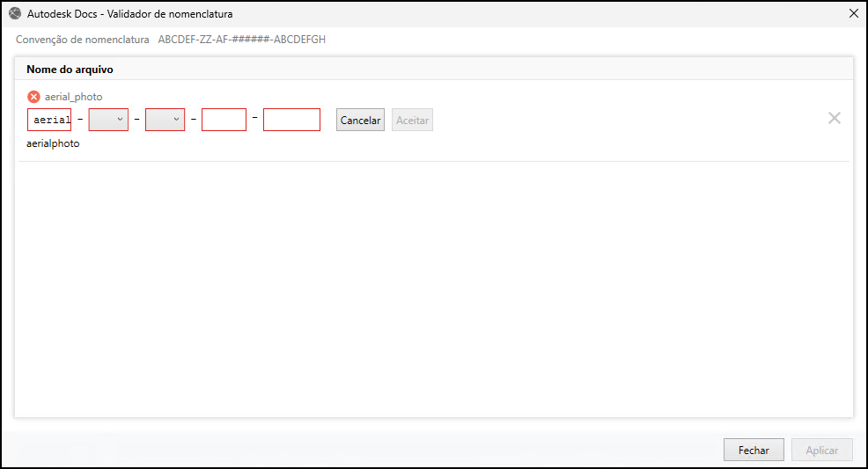This screenshot has width=868, height=469.
Task: Remove the aerial_photo row with the X
Action: pos(835,118)
